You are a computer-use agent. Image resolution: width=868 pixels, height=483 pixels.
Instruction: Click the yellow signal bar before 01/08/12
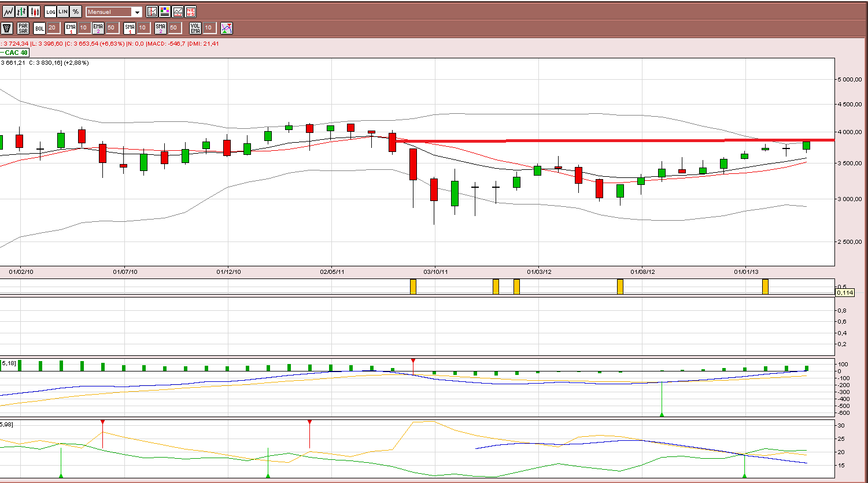click(x=620, y=287)
